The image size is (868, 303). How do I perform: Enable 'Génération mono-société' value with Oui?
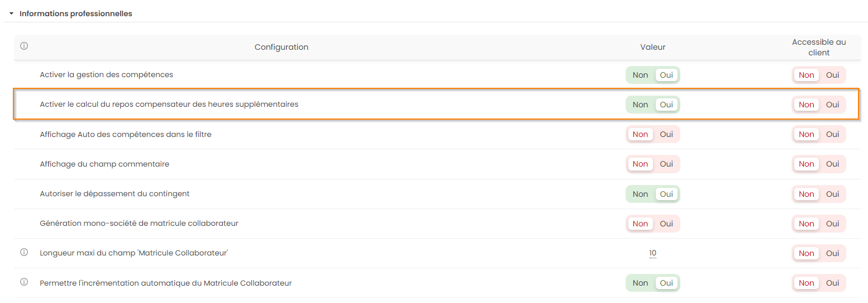tap(666, 224)
